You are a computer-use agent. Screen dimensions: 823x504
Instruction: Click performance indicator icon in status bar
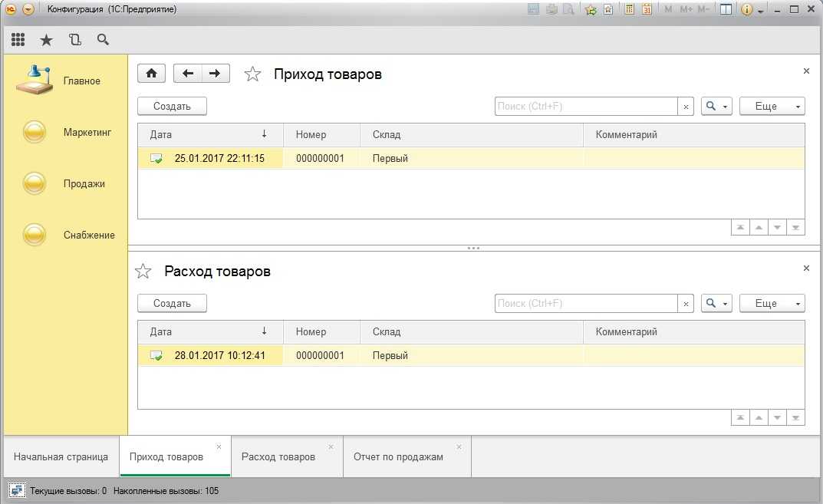(x=17, y=490)
